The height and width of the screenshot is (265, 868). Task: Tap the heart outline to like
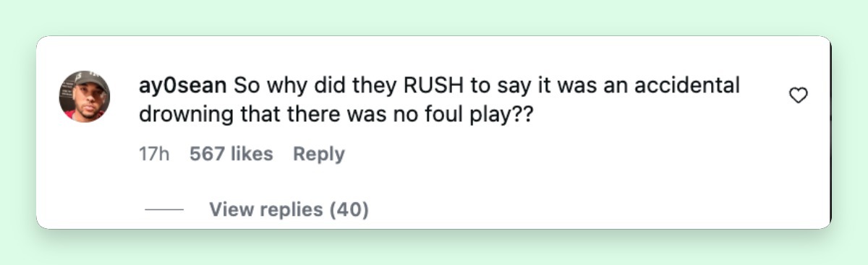[798, 95]
